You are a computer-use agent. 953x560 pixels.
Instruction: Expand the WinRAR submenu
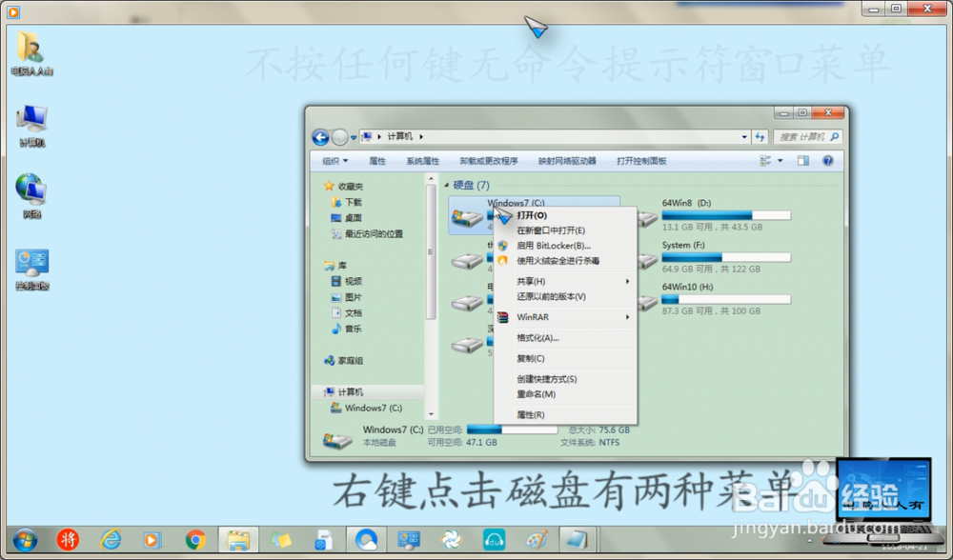565,317
